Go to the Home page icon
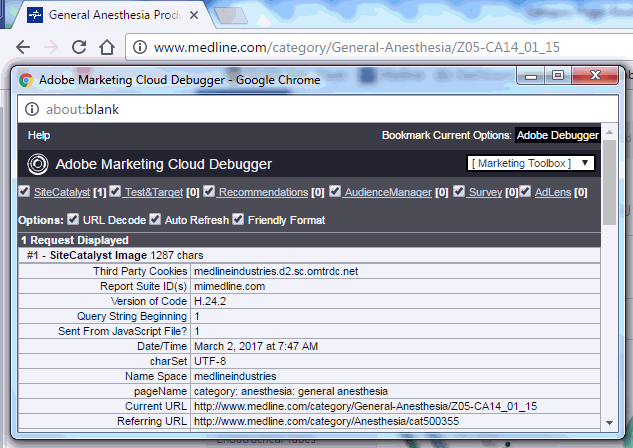The width and height of the screenshot is (633, 448). (107, 47)
